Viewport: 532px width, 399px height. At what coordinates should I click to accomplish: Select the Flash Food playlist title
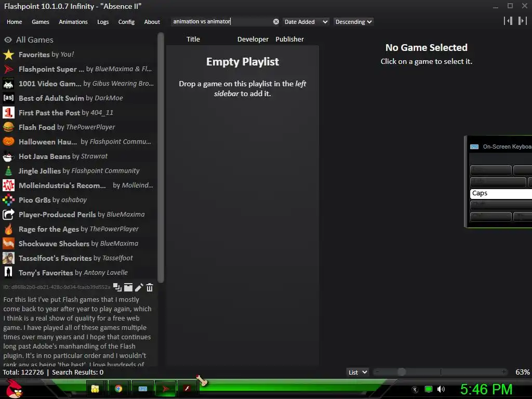pyautogui.click(x=37, y=127)
